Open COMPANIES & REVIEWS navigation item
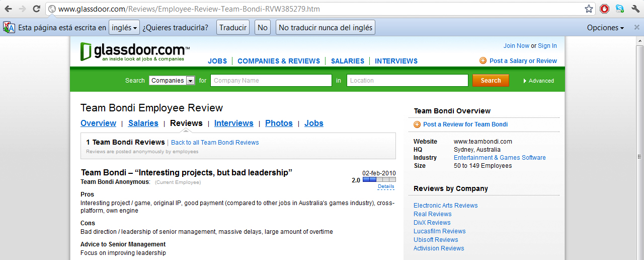This screenshot has width=644, height=260. point(279,61)
